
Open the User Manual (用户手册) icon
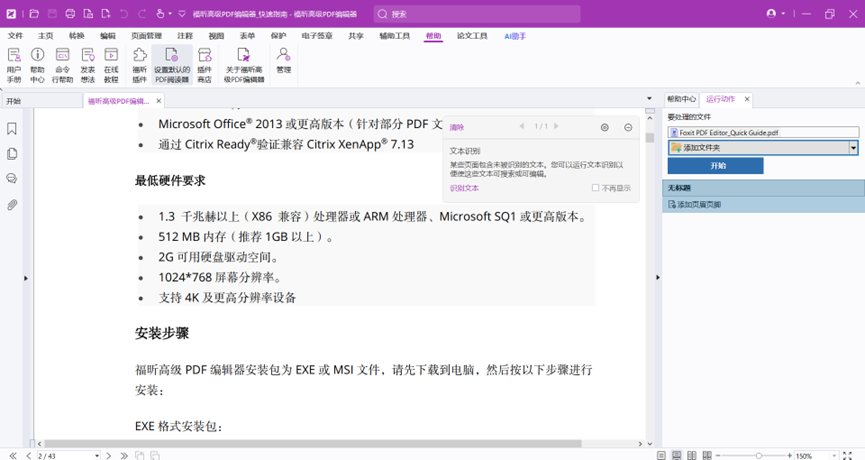14,65
